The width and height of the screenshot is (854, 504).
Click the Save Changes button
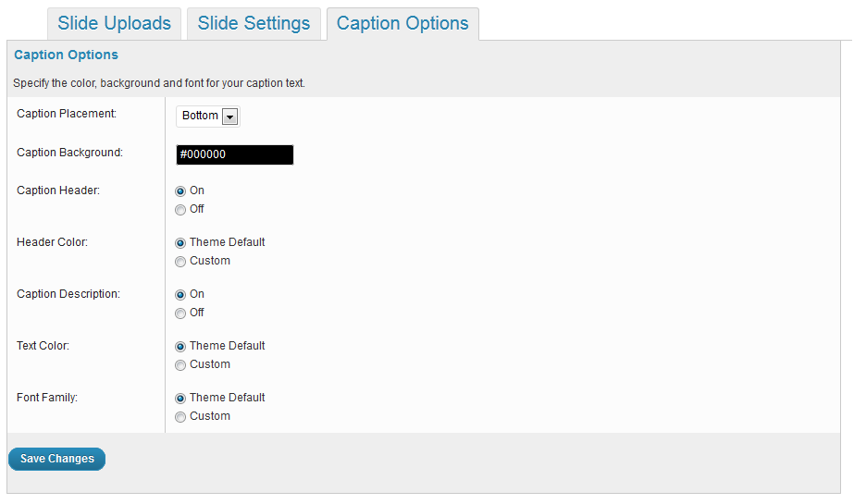click(57, 459)
